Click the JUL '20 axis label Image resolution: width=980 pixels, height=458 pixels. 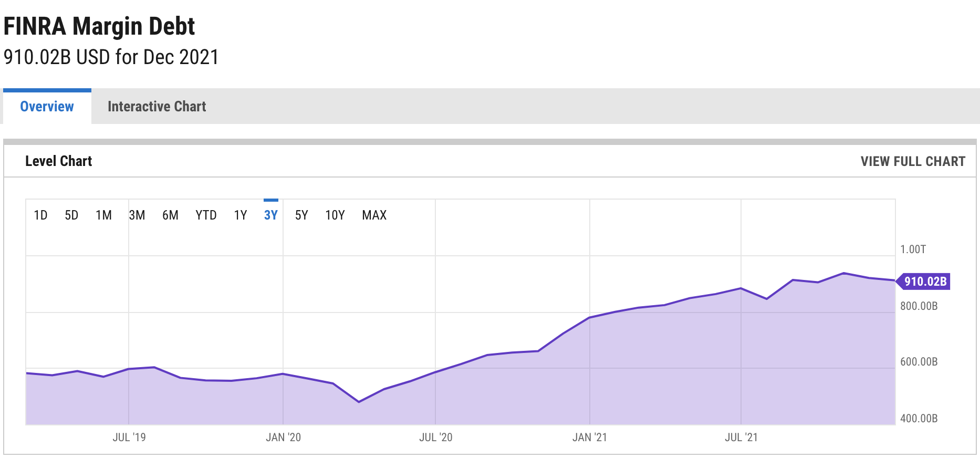[435, 437]
